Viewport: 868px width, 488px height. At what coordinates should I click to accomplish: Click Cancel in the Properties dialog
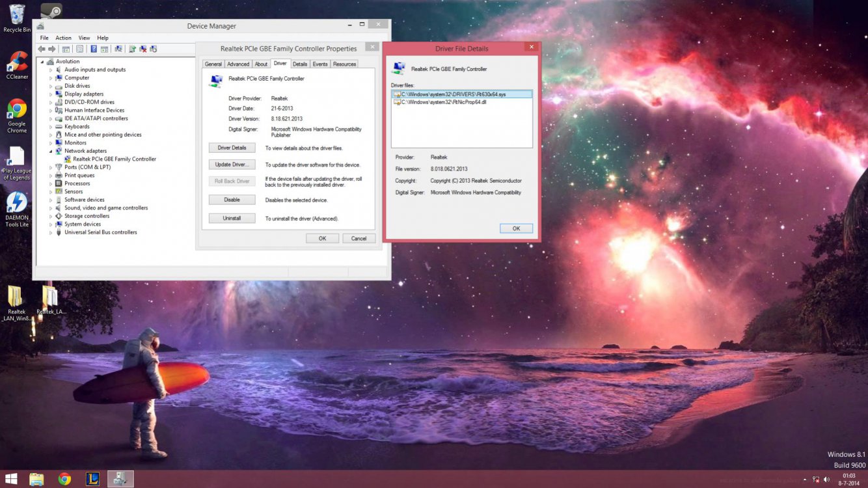[359, 238]
